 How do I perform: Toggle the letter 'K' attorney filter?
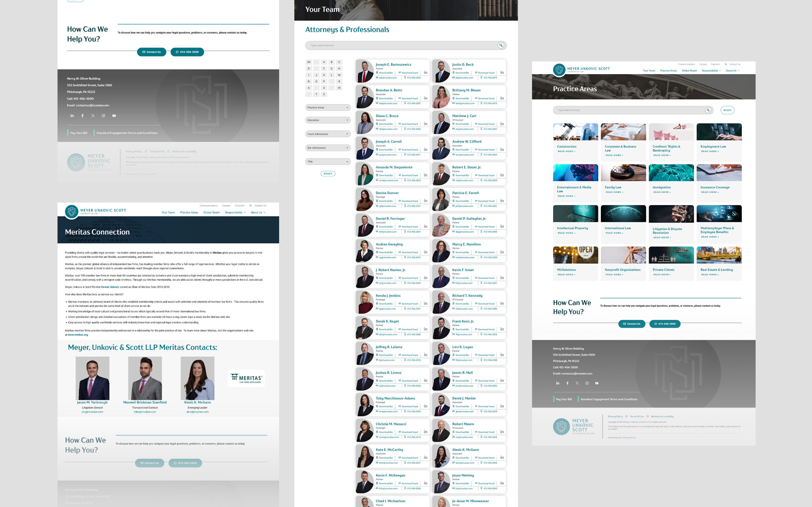(x=324, y=75)
